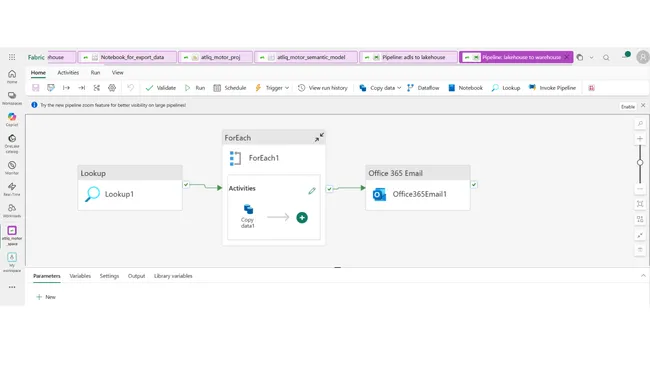This screenshot has height=366, width=650.
Task: Expand the Copy data dropdown
Action: point(399,88)
